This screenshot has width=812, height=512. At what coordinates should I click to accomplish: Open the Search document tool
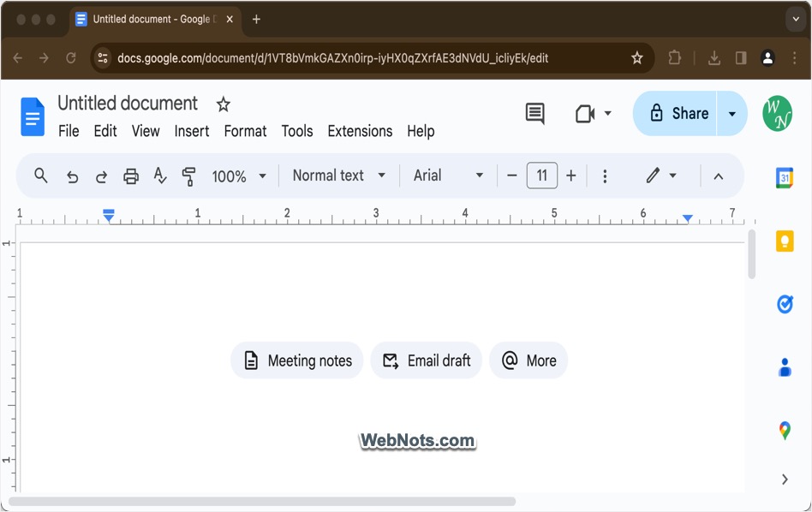click(40, 176)
